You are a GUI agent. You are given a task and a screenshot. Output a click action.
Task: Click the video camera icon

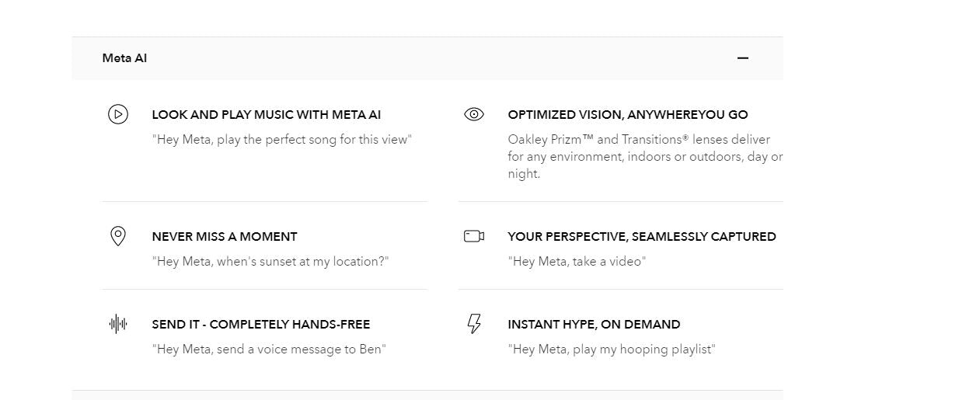click(473, 236)
